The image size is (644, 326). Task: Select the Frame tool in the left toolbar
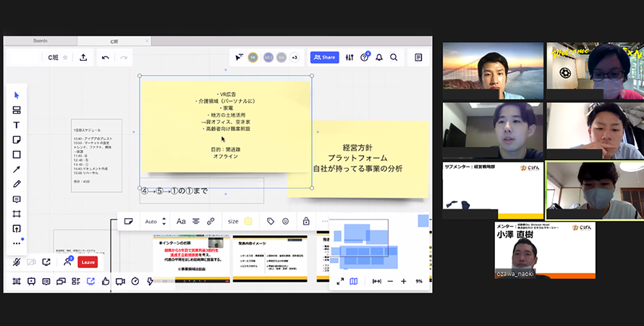point(17,214)
